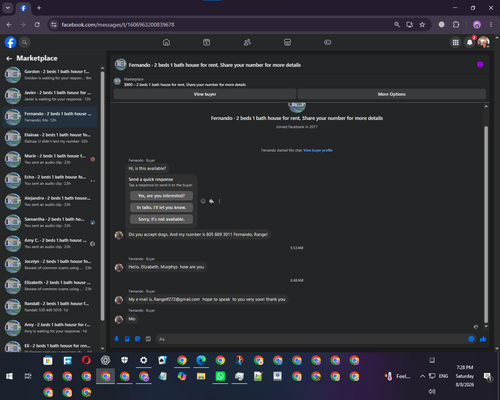Open the Facebook menu grid icon
The height and width of the screenshot is (400, 500).
(455, 42)
